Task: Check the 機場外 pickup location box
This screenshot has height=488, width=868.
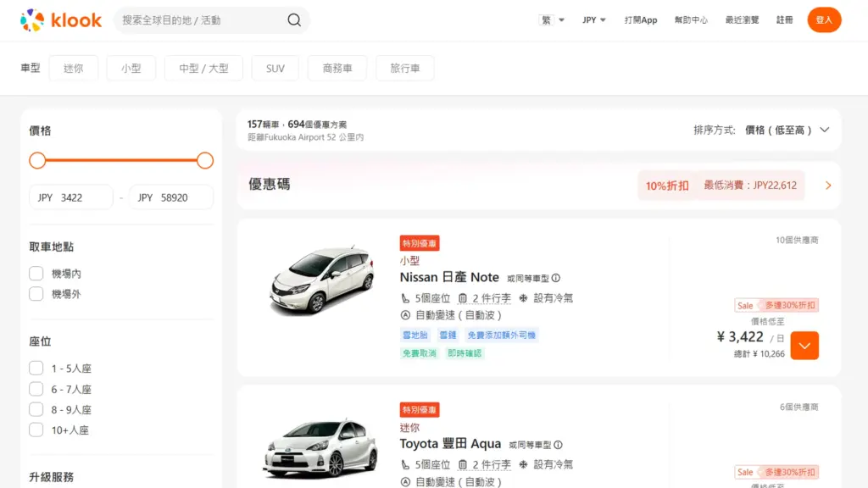Action: (x=36, y=294)
